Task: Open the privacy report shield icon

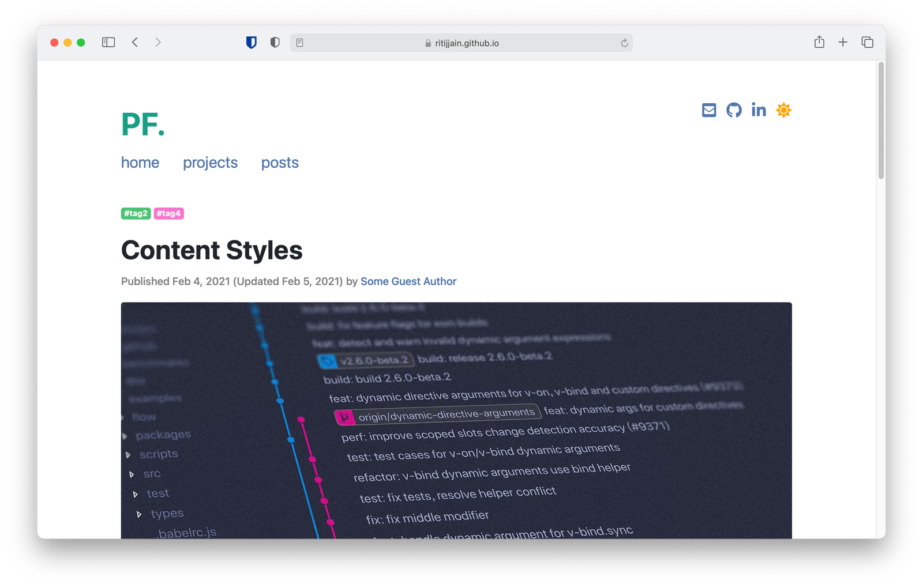Action: point(275,42)
